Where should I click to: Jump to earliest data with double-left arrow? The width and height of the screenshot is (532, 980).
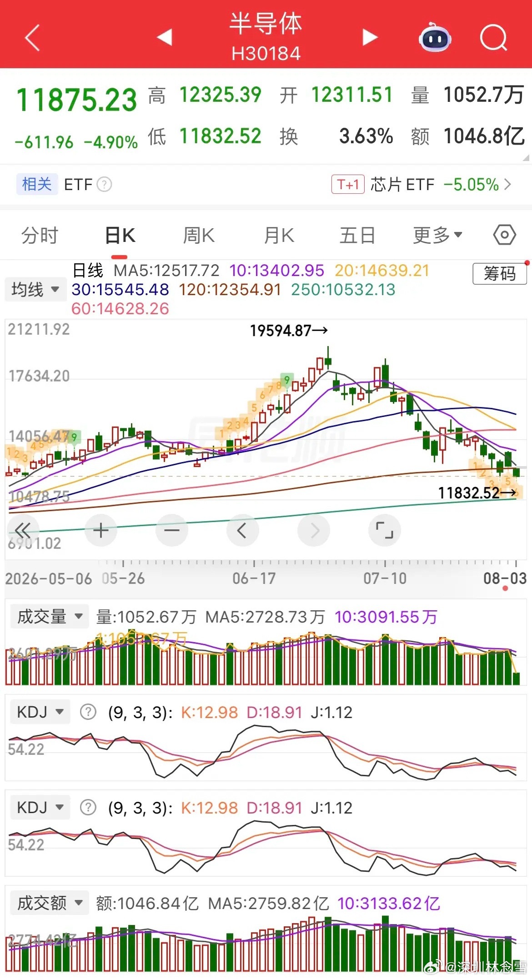[23, 530]
